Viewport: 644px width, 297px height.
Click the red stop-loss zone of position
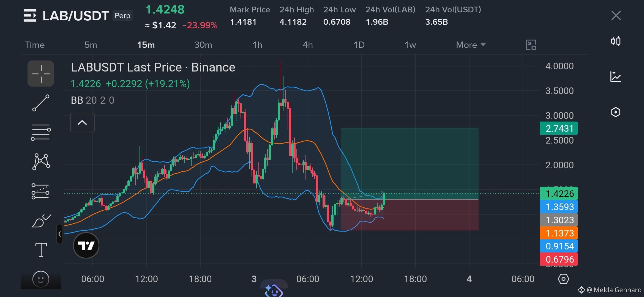tap(410, 215)
